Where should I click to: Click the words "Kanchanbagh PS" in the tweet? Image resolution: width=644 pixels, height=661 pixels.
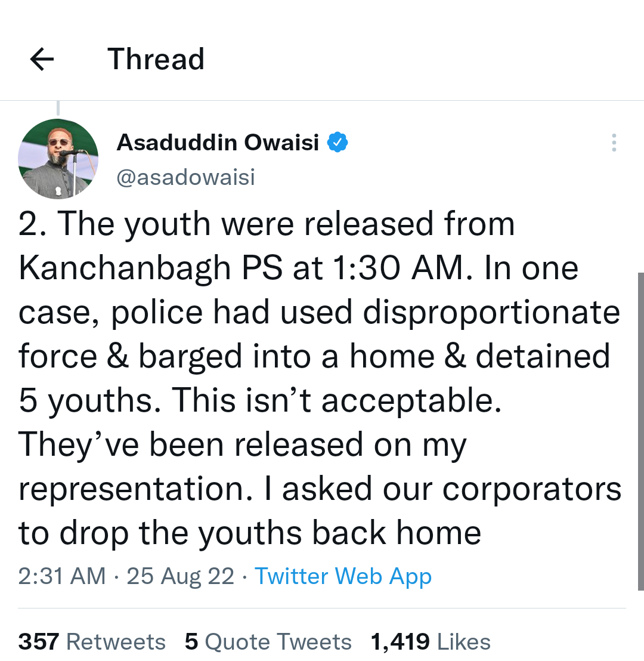[150, 269]
